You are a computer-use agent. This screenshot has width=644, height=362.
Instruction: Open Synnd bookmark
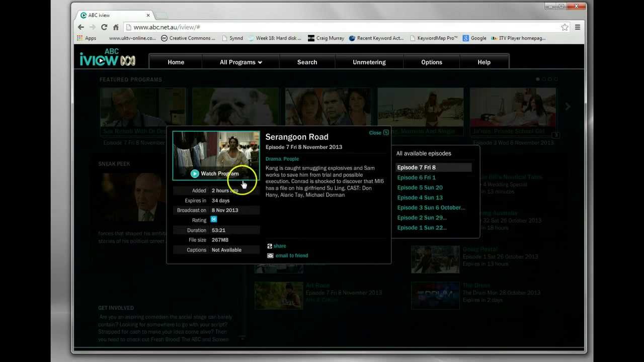(x=232, y=38)
